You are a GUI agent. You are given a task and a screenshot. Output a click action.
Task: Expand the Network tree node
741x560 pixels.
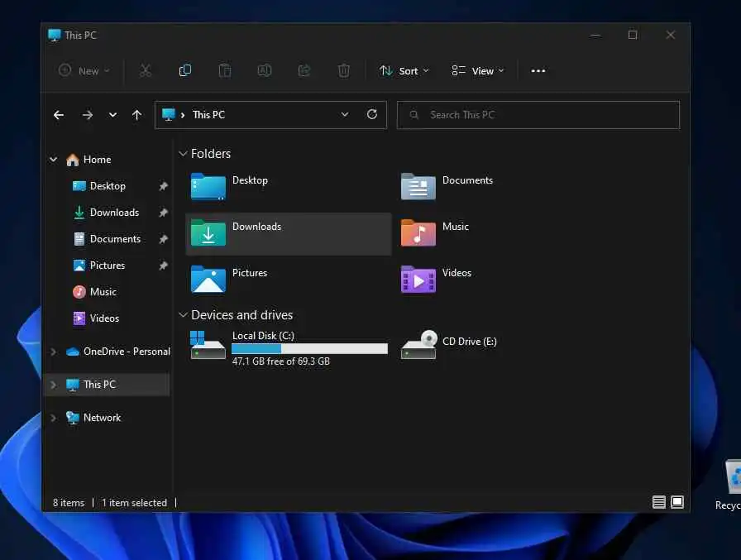54,418
